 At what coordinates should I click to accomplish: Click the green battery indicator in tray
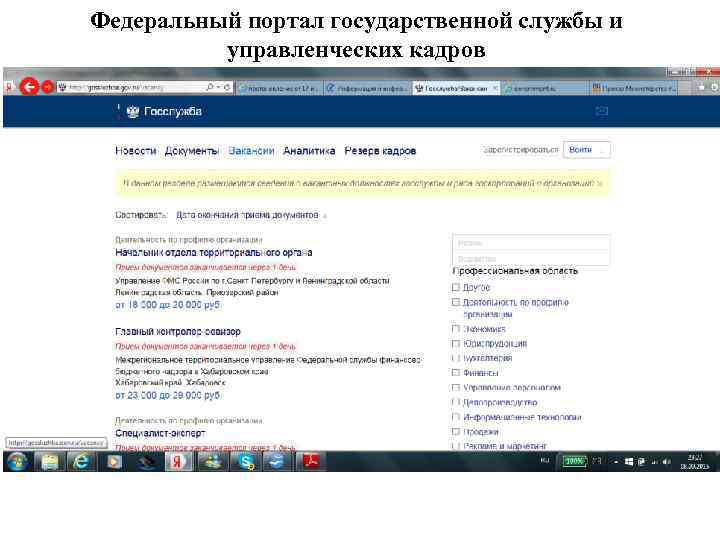[x=574, y=461]
